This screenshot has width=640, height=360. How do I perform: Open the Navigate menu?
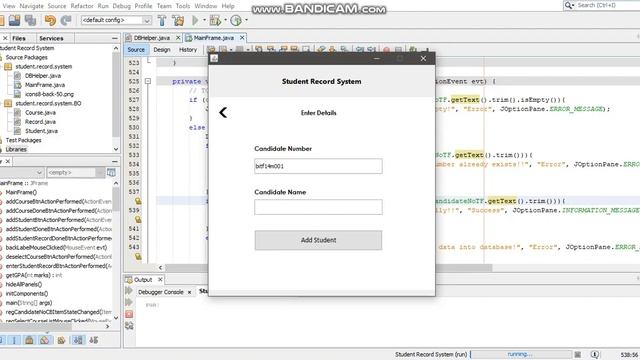coord(31,6)
